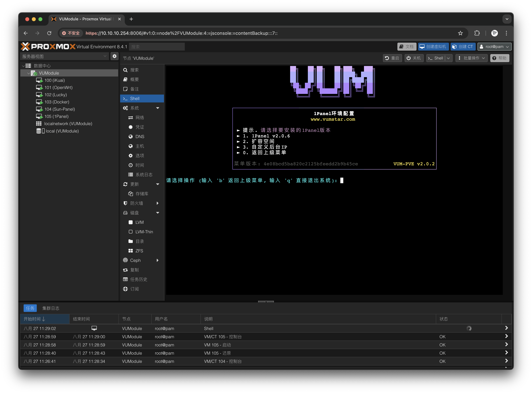Click the 重启 (Reboot) button

[393, 58]
